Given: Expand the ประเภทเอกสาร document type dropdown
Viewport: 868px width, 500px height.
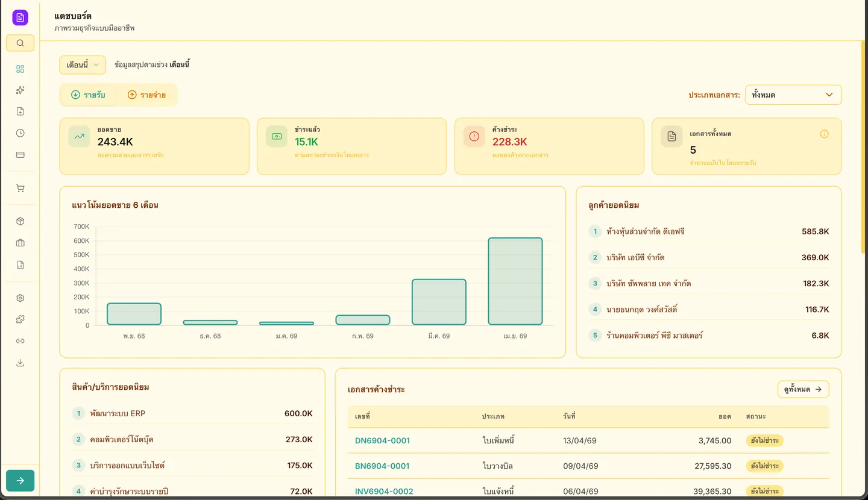Looking at the screenshot, I should pos(793,95).
